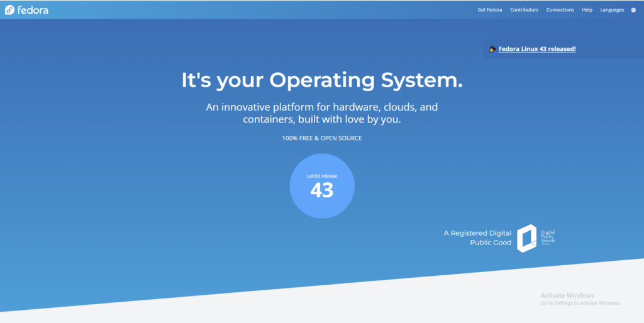Open the Fedora Linux 43 released link
The height and width of the screenshot is (323, 644).
tap(537, 49)
